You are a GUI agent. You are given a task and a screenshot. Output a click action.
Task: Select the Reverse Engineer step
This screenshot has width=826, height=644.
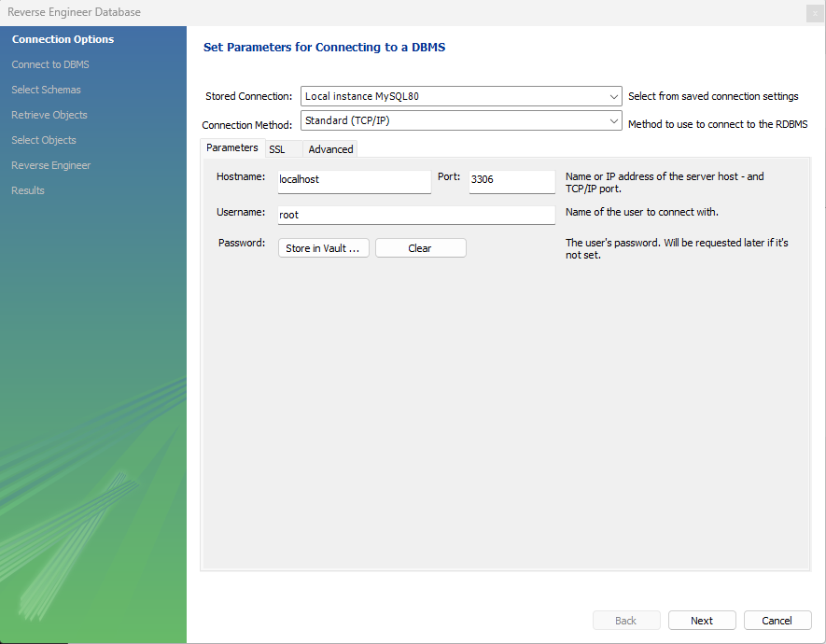pyautogui.click(x=51, y=165)
